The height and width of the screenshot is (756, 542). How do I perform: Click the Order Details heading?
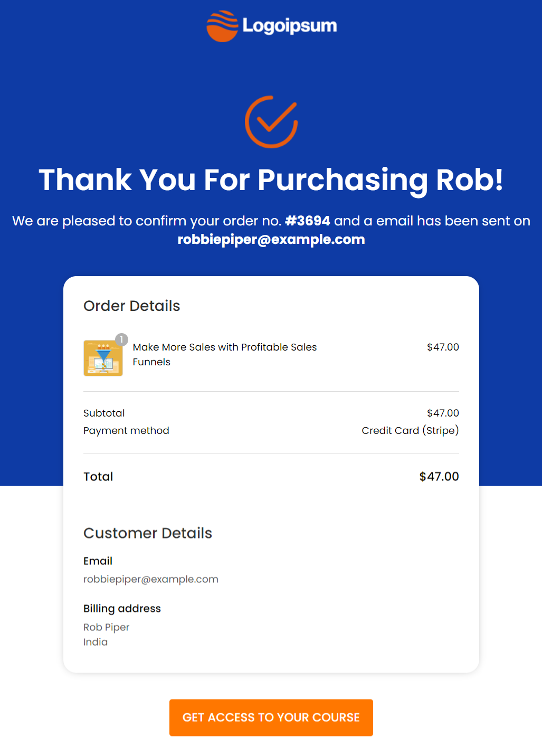click(x=132, y=306)
